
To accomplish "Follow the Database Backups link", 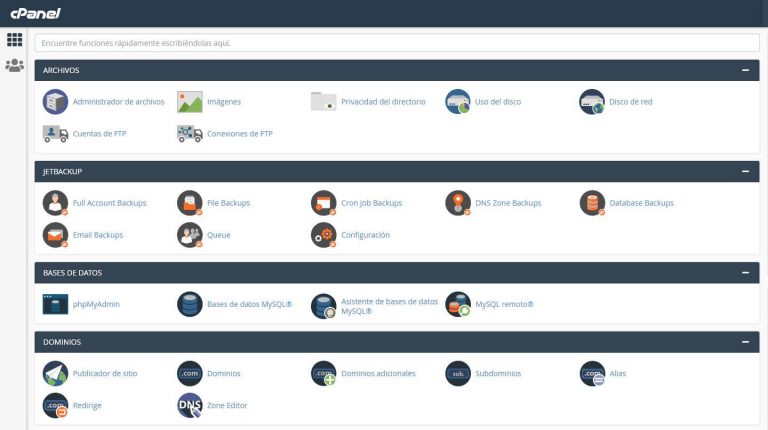I will coord(641,203).
